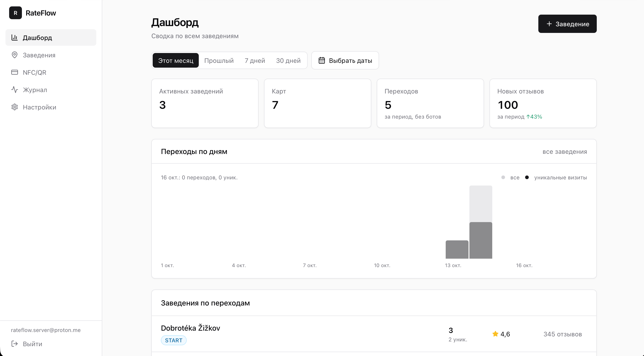Switch to Прошлый period tab

pos(219,61)
